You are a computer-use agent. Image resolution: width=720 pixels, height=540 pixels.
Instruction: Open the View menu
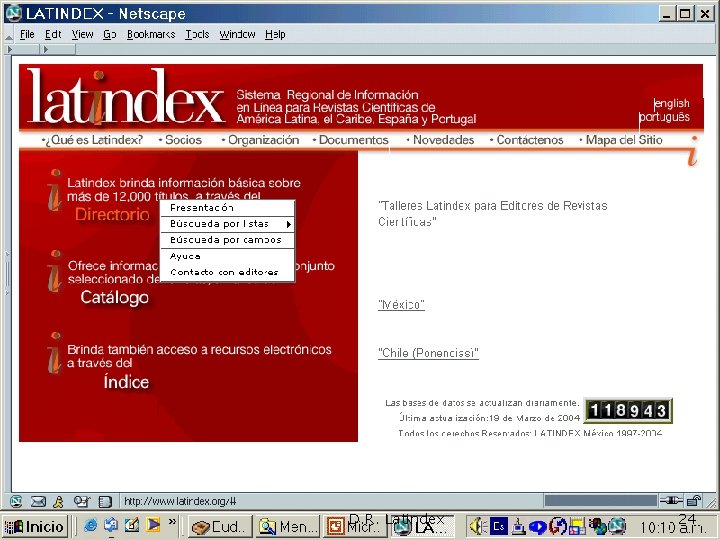(83, 34)
